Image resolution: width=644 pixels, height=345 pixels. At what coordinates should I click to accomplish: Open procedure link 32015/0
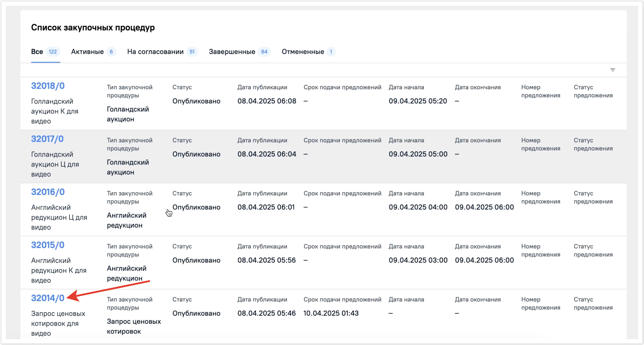(x=47, y=245)
